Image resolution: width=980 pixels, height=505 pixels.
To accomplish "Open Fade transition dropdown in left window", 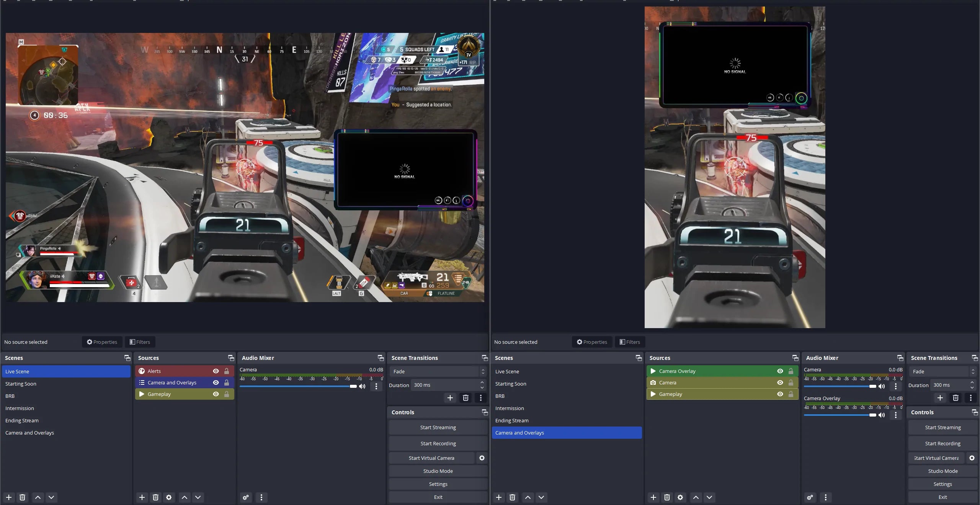I will pyautogui.click(x=438, y=371).
